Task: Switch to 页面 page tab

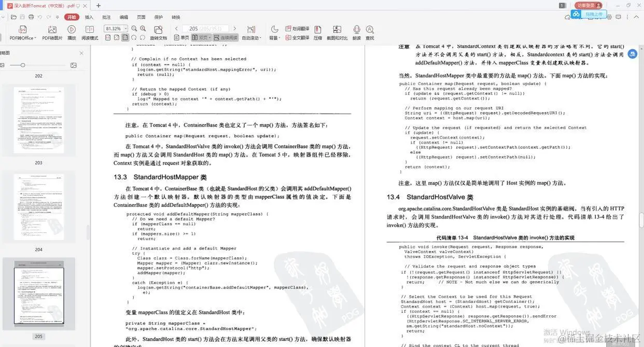Action: (x=141, y=17)
